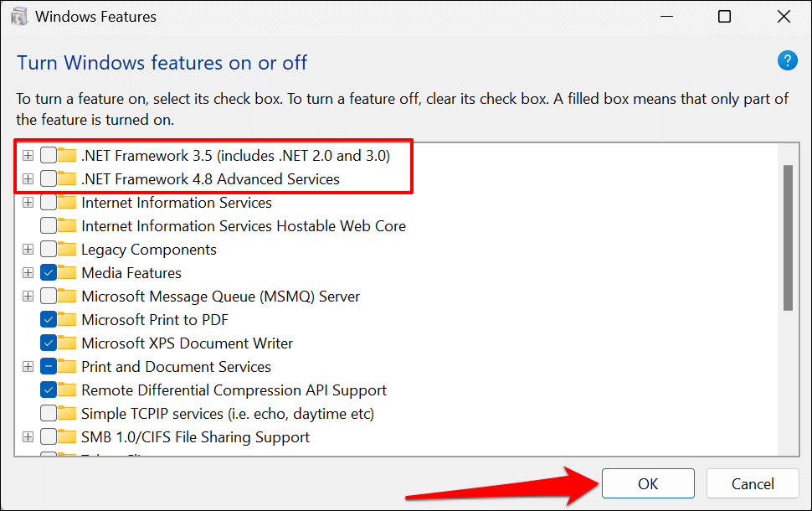
Task: Click the Media Features folder icon
Action: pyautogui.click(x=68, y=273)
